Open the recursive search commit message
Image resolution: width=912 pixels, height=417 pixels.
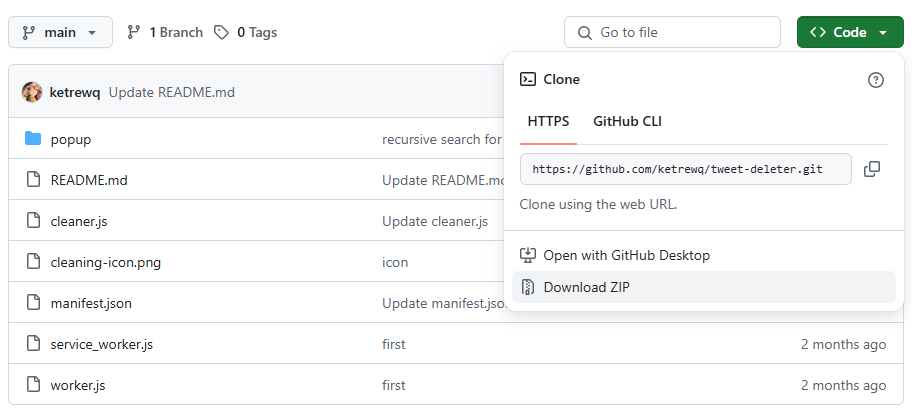tap(442, 140)
